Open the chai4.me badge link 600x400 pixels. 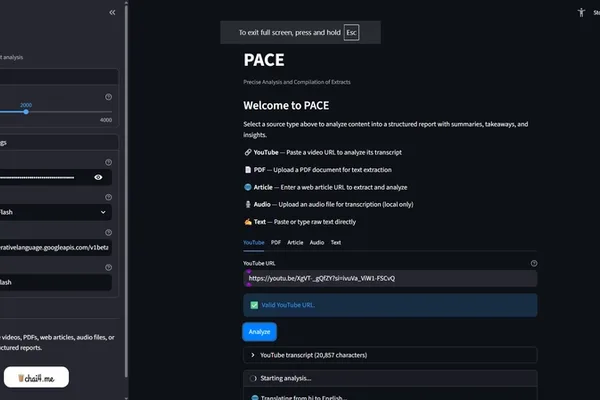36,377
